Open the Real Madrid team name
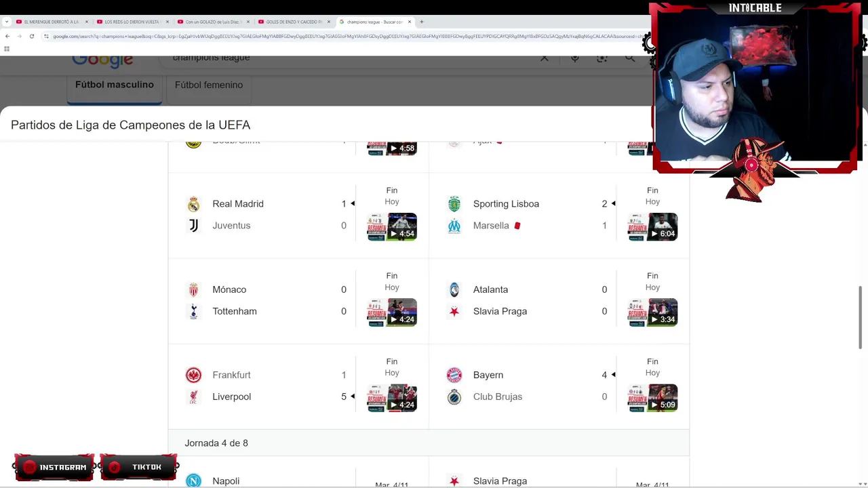 coord(238,204)
